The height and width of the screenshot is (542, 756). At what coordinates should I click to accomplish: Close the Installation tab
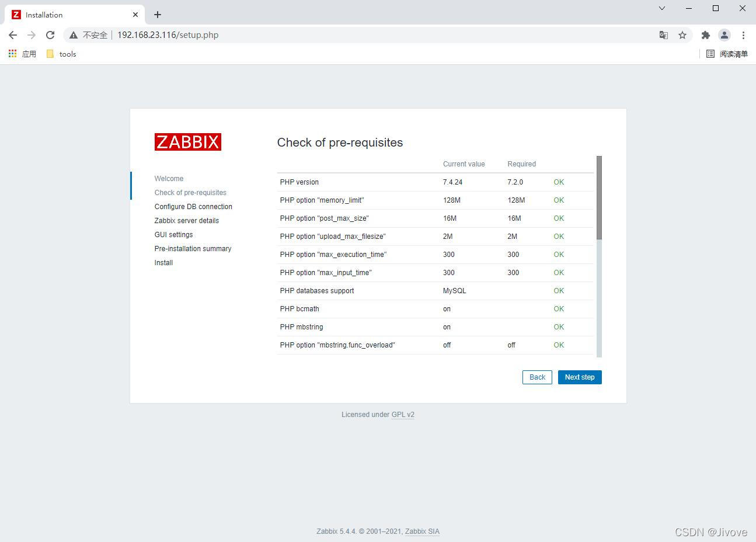pyautogui.click(x=135, y=15)
